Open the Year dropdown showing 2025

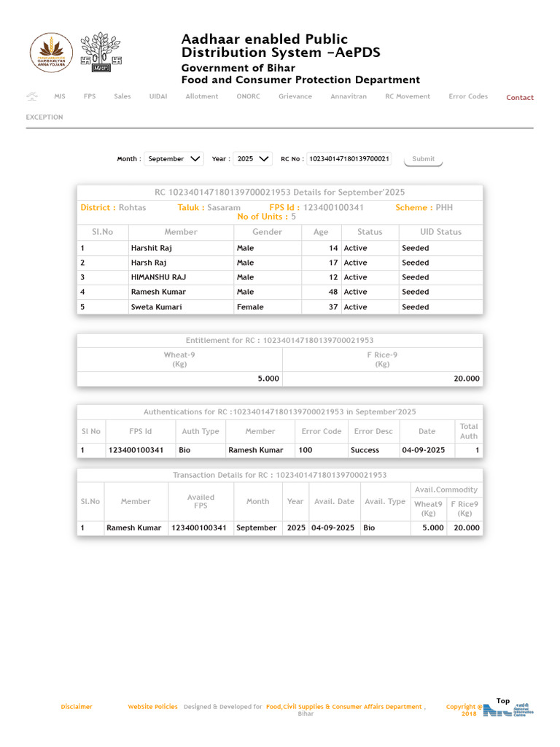(252, 158)
